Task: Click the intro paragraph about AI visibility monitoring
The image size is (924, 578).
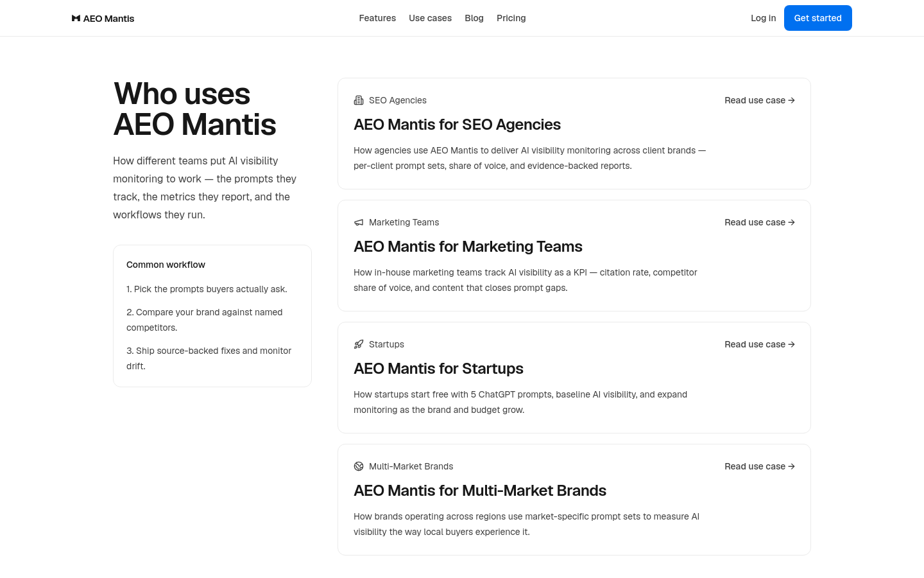Action: 205,188
